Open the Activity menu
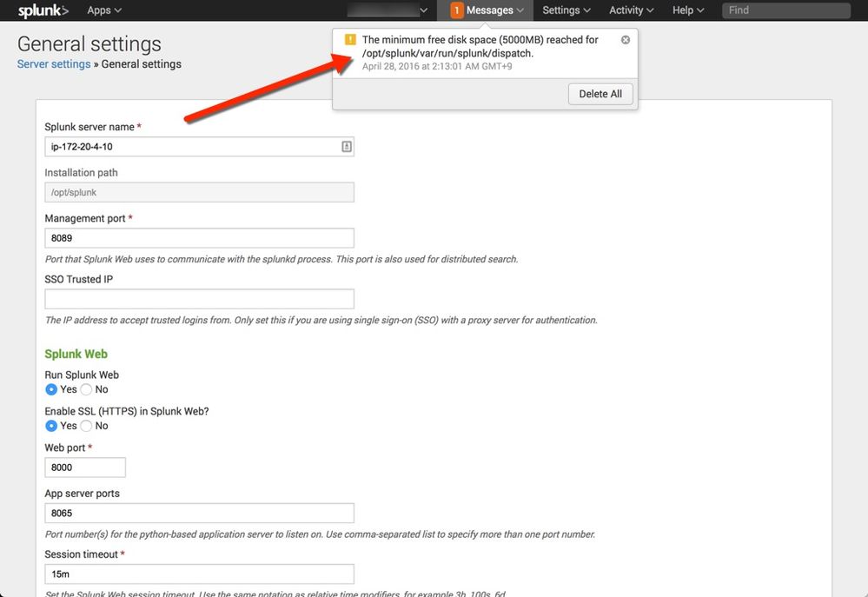Viewport: 868px width, 597px height. [x=631, y=10]
